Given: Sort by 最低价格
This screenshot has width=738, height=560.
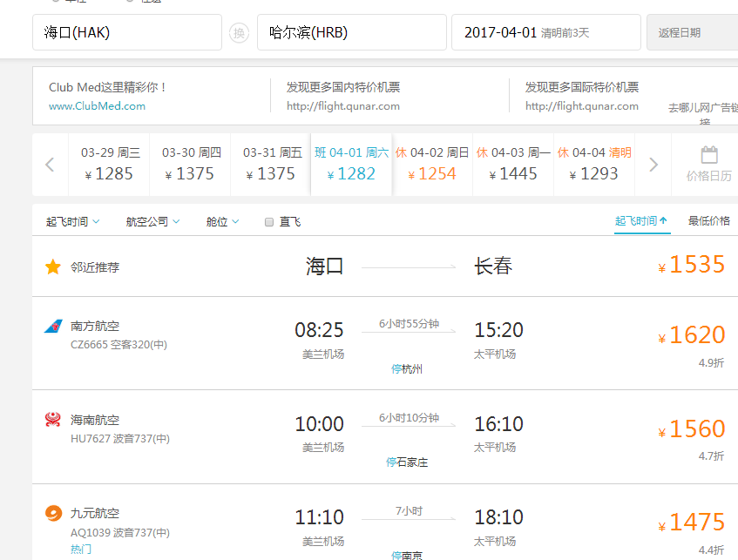Looking at the screenshot, I should [709, 220].
